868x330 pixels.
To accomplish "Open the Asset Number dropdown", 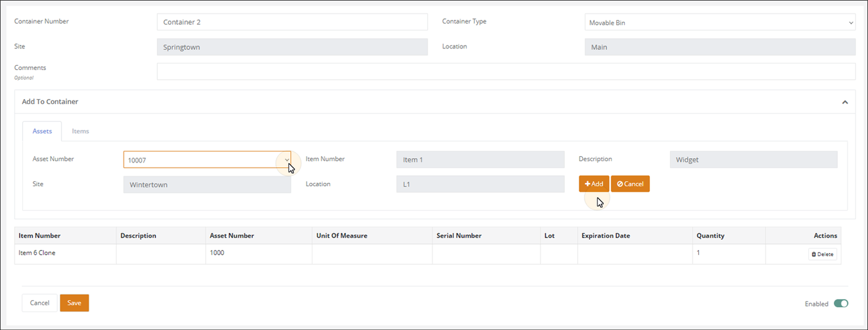I will (x=207, y=159).
